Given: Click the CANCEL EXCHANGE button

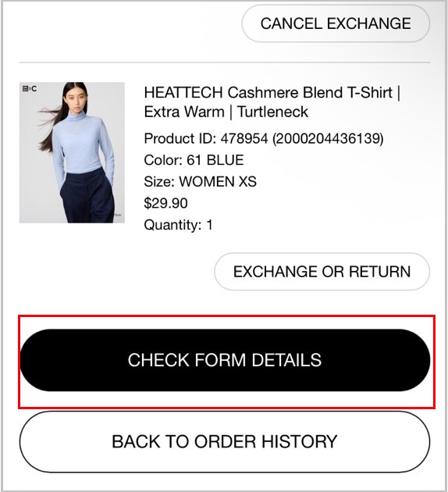Looking at the screenshot, I should [x=336, y=24].
